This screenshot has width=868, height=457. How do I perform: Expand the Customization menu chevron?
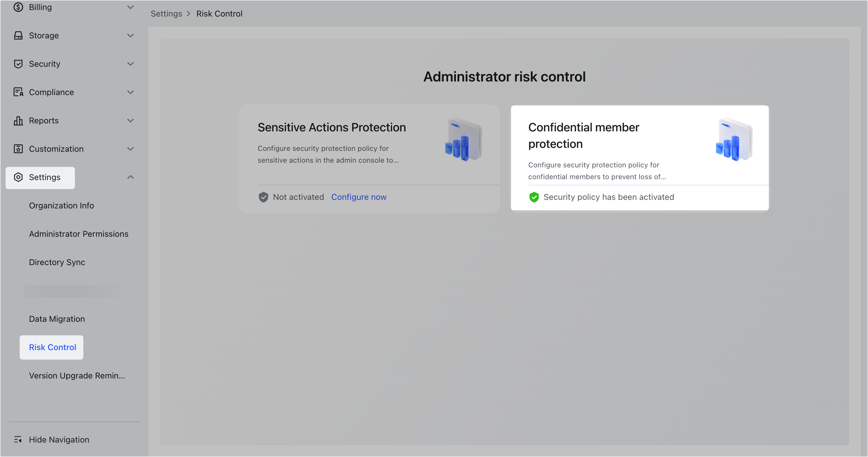(x=130, y=149)
